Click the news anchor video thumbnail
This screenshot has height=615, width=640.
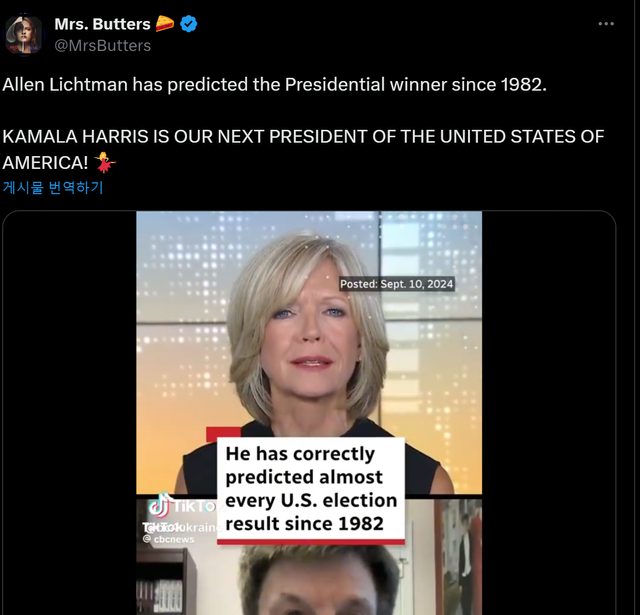click(x=309, y=330)
